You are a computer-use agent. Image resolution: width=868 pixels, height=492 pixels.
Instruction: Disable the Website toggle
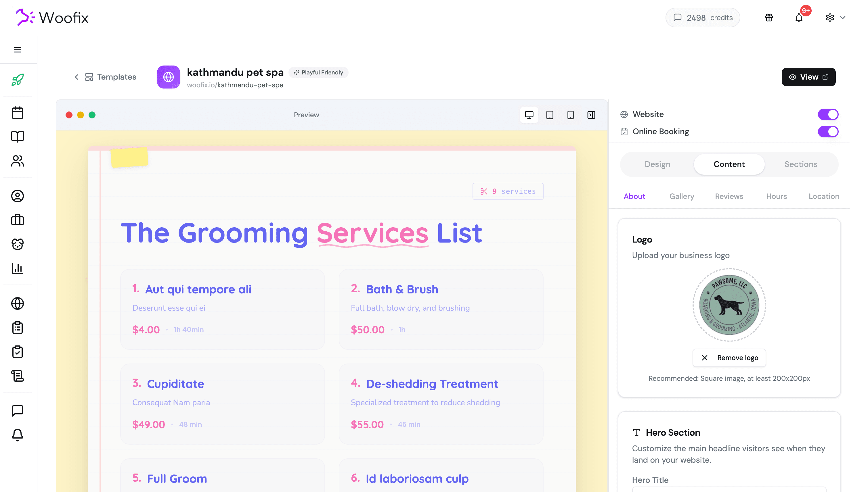(828, 114)
